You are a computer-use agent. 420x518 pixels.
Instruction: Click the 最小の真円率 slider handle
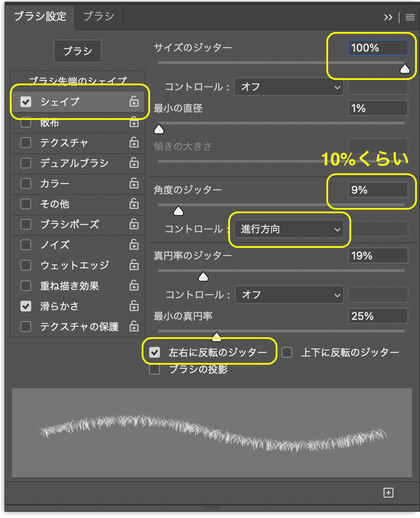coord(216,337)
